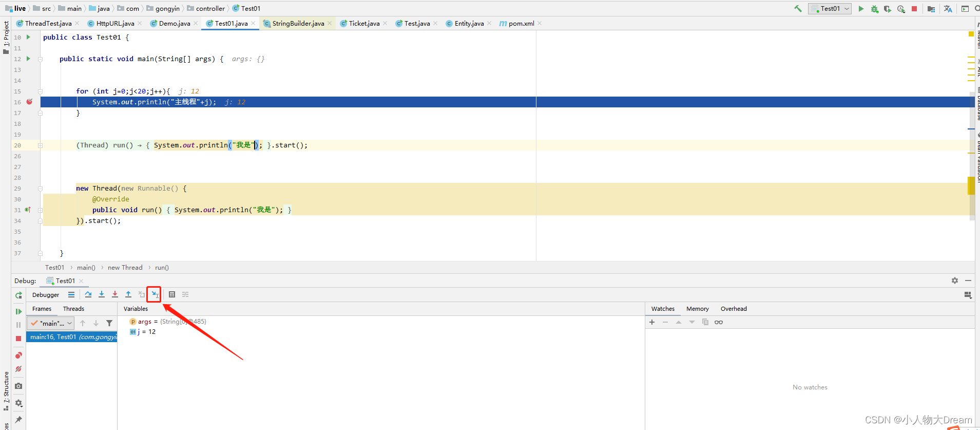Open the Test01 run configuration dropdown
This screenshot has height=430, width=980.
(830, 9)
